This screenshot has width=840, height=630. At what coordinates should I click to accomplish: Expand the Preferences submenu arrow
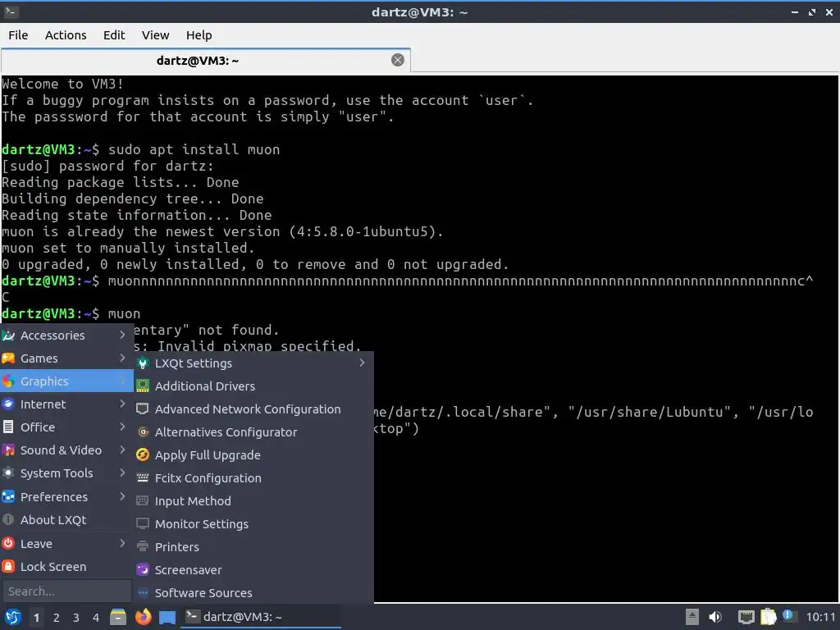pos(122,496)
